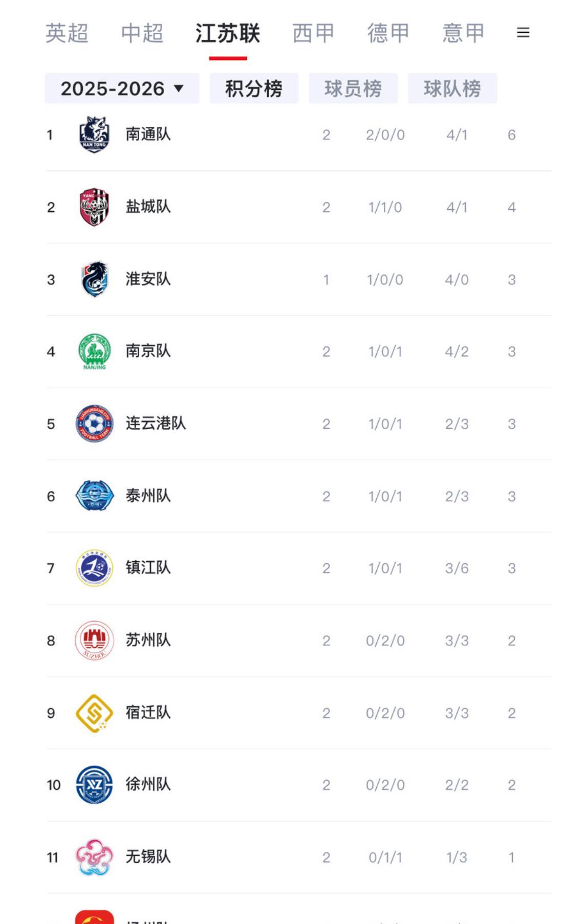Image resolution: width=563 pixels, height=924 pixels.
Task: Open the 泰州队 team row
Action: pyautogui.click(x=299, y=496)
